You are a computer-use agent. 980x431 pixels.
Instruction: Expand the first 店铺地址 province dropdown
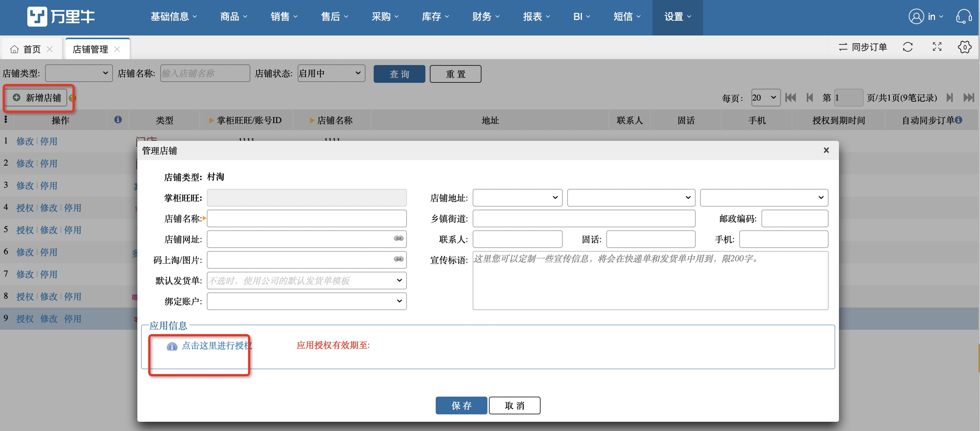[517, 198]
